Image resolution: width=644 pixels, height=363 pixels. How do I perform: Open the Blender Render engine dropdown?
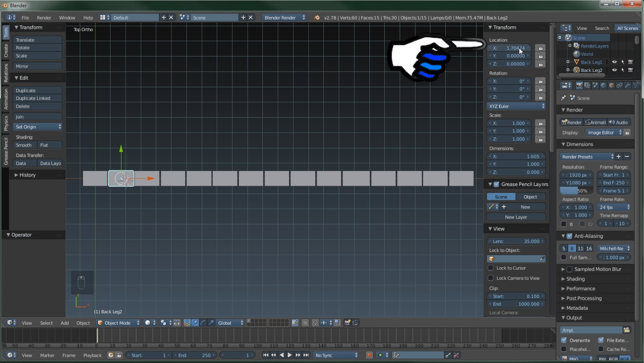pyautogui.click(x=285, y=18)
